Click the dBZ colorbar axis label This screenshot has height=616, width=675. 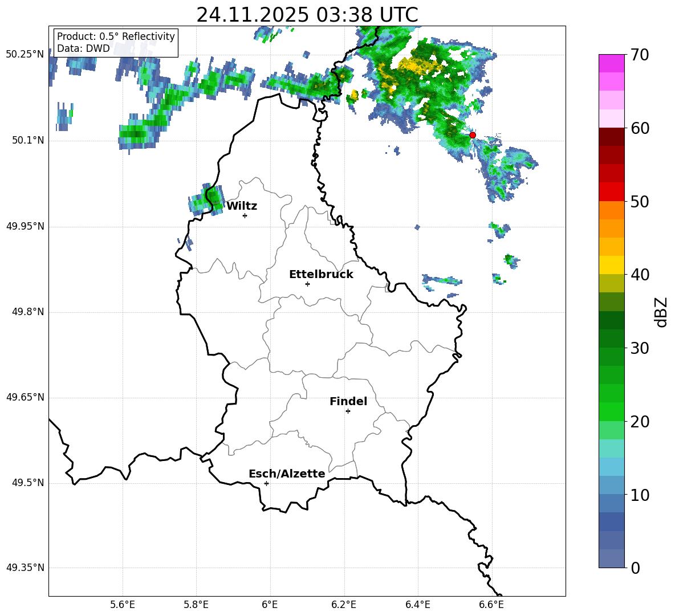[661, 312]
